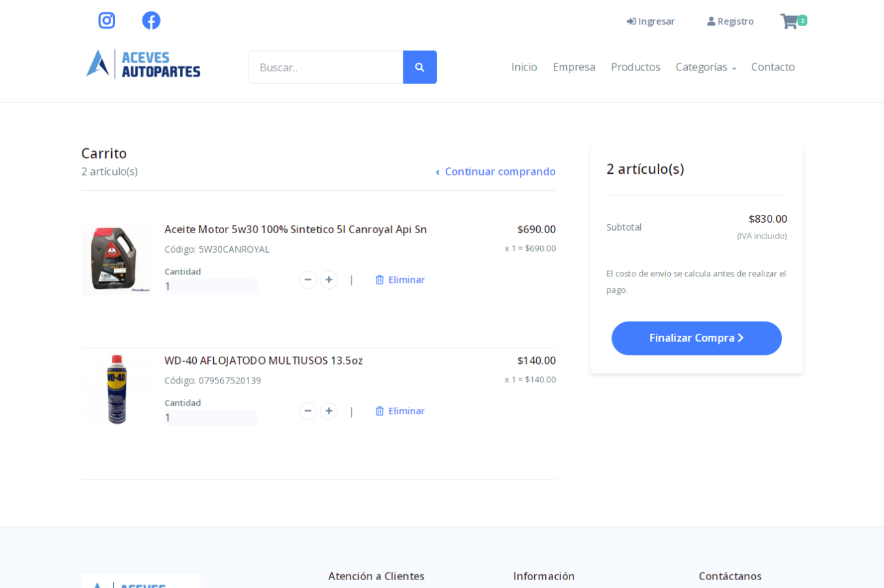Increase quantity of Aceite Motor 5w30
Viewport: 884px width, 588px height.
[x=329, y=280]
